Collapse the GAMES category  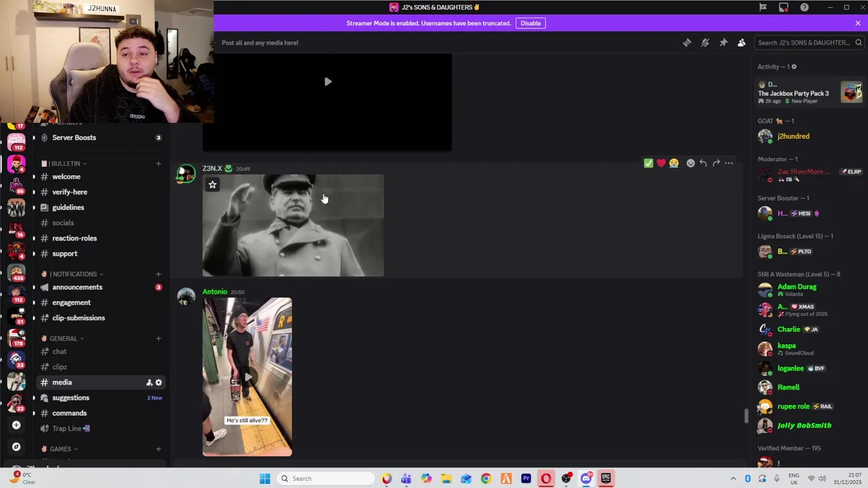[x=59, y=449]
